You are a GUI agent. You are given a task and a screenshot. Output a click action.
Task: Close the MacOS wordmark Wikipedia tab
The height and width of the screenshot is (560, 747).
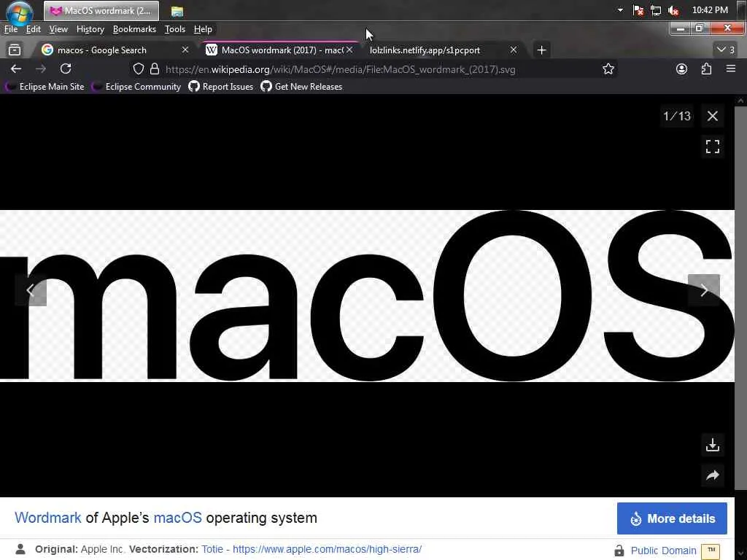349,50
